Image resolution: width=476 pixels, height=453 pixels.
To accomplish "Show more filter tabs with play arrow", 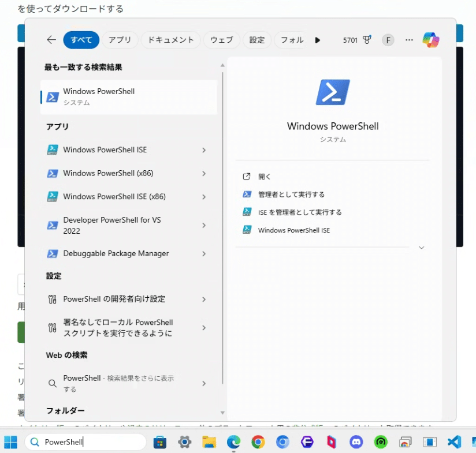I will pos(318,40).
